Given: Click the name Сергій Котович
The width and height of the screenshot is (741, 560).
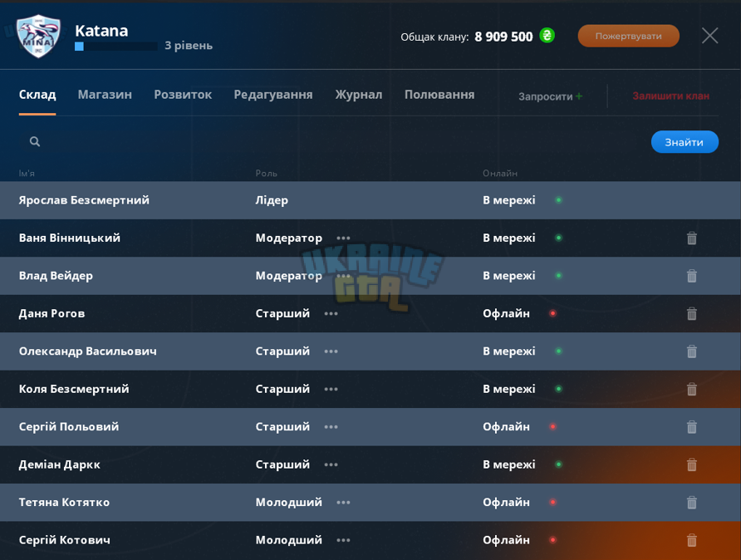Looking at the screenshot, I should coord(65,540).
